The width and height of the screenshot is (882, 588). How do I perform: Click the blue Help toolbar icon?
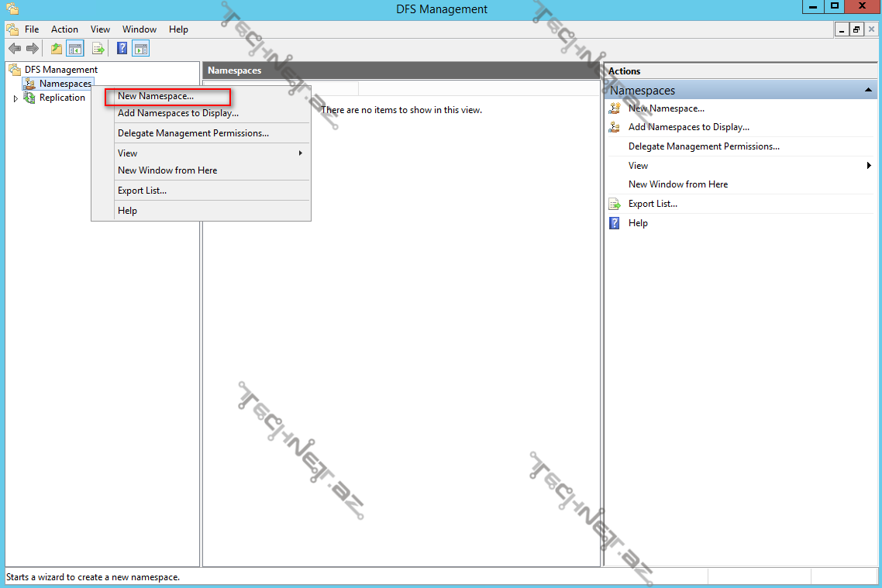122,48
